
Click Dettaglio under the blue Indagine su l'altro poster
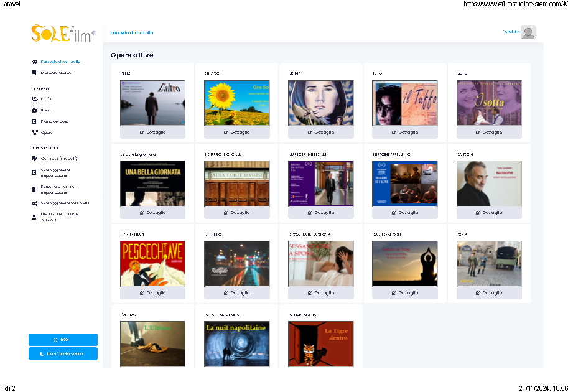point(405,213)
